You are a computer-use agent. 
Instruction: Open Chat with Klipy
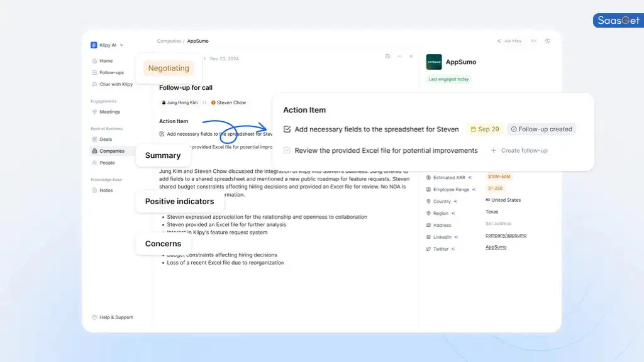coord(116,84)
